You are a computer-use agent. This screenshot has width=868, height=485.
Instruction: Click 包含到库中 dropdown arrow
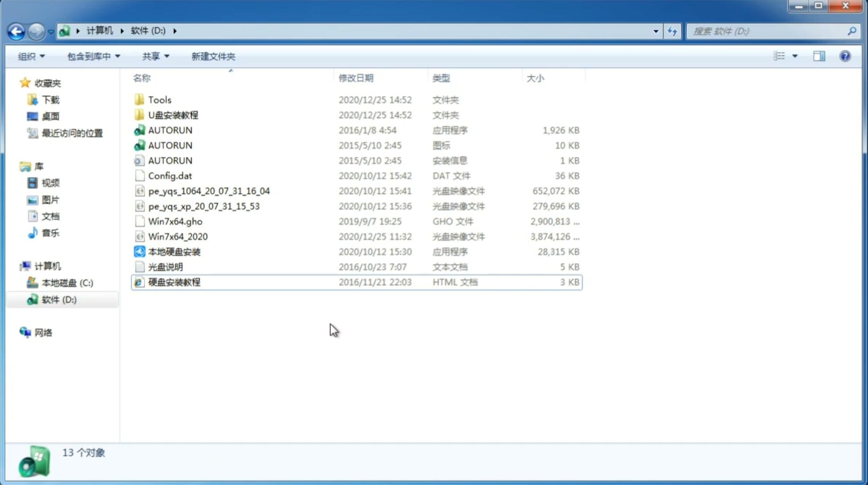(x=117, y=56)
